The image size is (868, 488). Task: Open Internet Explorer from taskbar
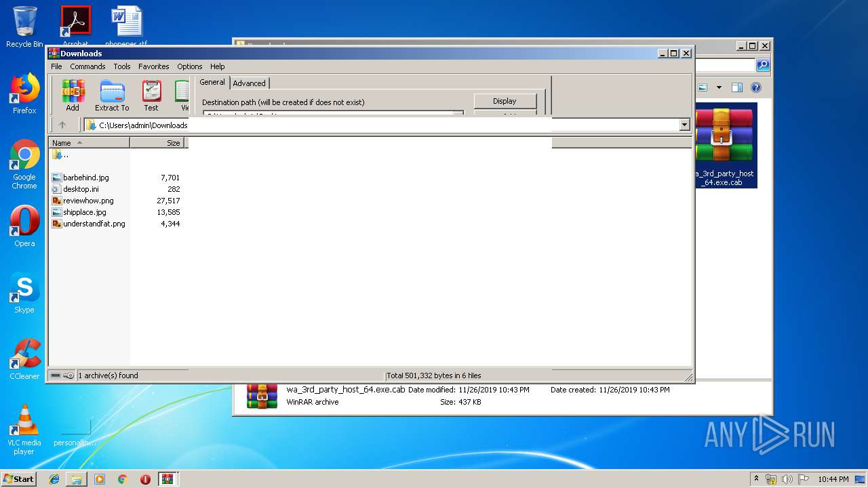[54, 479]
